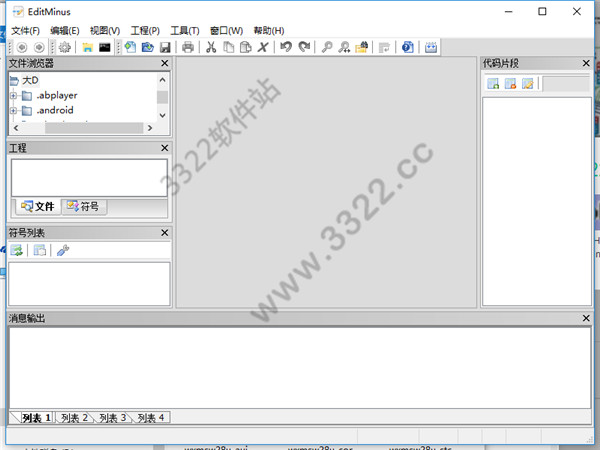Click the open file toolbar icon

click(x=148, y=47)
